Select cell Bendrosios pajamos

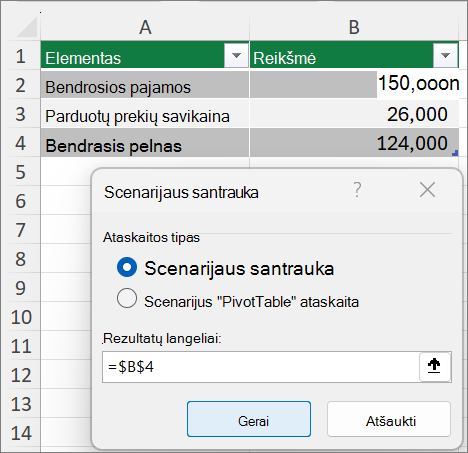coord(145,84)
